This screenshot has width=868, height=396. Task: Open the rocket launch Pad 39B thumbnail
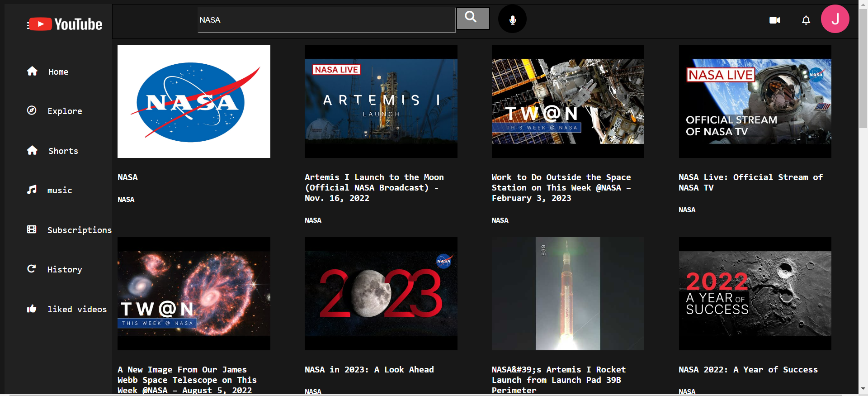coord(568,294)
